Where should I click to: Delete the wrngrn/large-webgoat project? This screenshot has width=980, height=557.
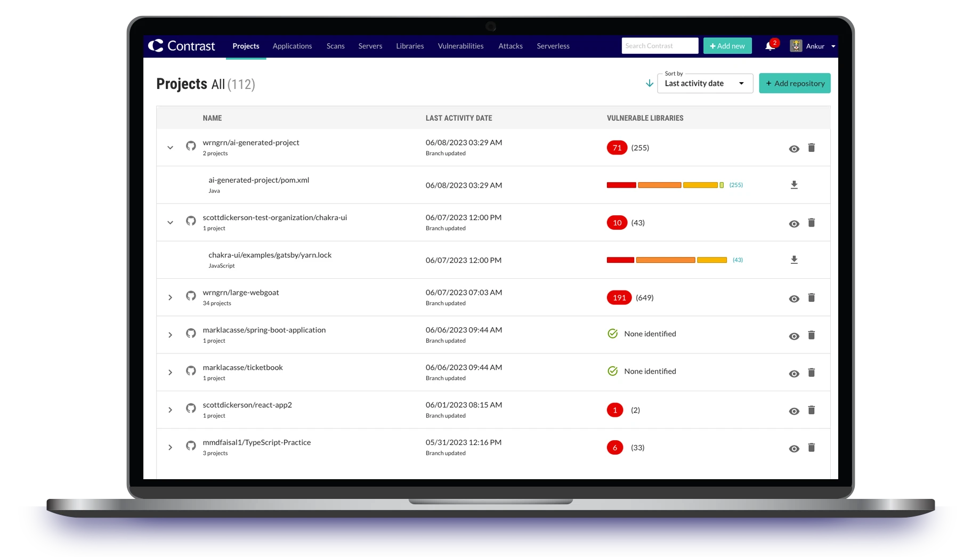point(812,297)
